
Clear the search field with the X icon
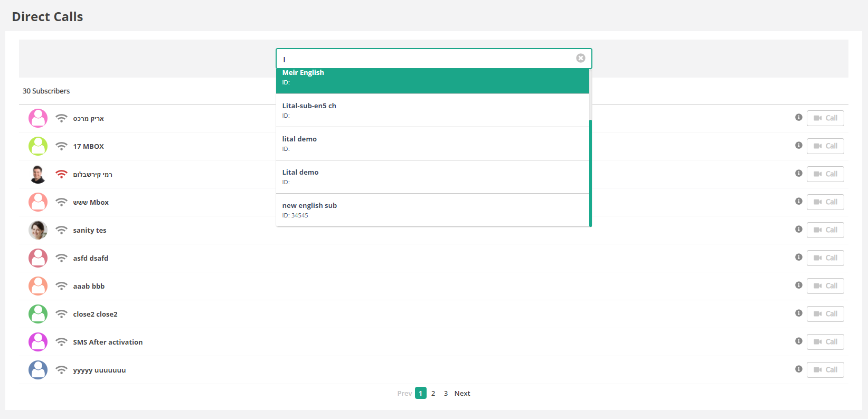point(580,58)
